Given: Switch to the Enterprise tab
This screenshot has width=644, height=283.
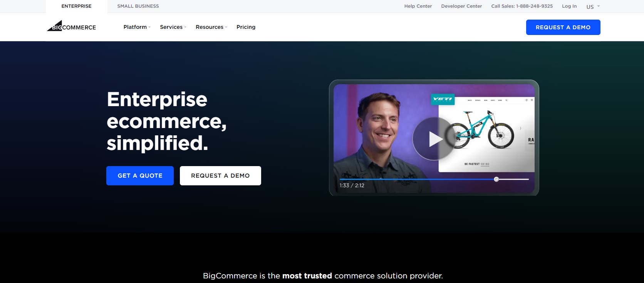Looking at the screenshot, I should [77, 6].
